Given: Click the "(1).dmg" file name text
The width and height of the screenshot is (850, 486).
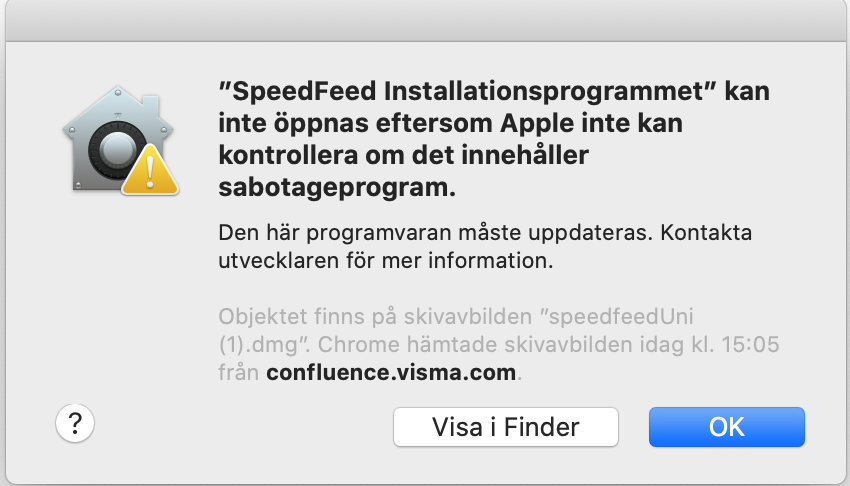Looking at the screenshot, I should 256,345.
